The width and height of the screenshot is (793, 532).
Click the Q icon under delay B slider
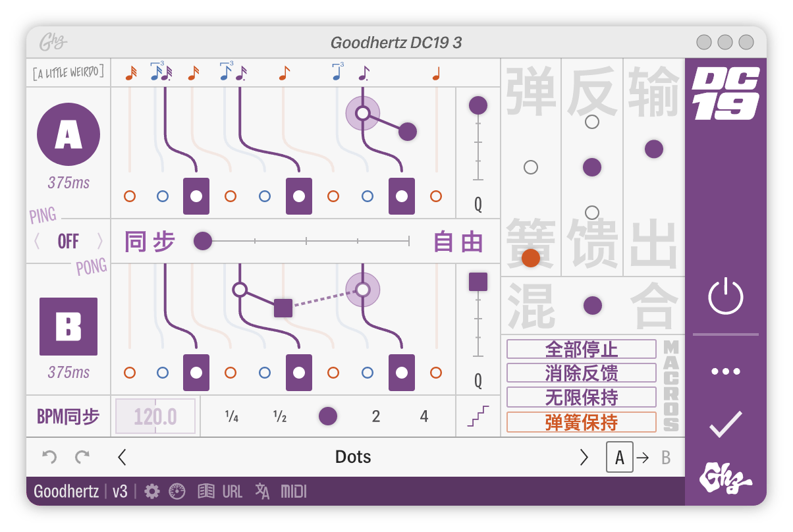coord(478,381)
